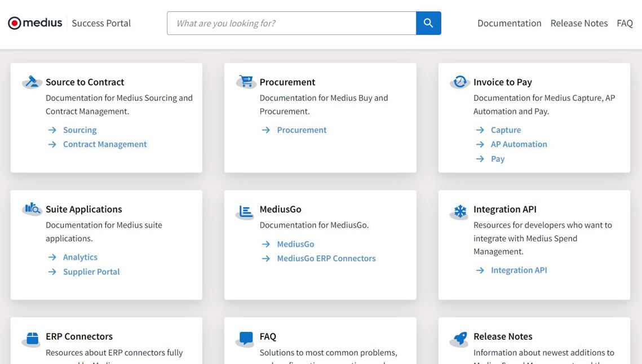
Task: Click the Suite Applications chart icon
Action: [32, 209]
